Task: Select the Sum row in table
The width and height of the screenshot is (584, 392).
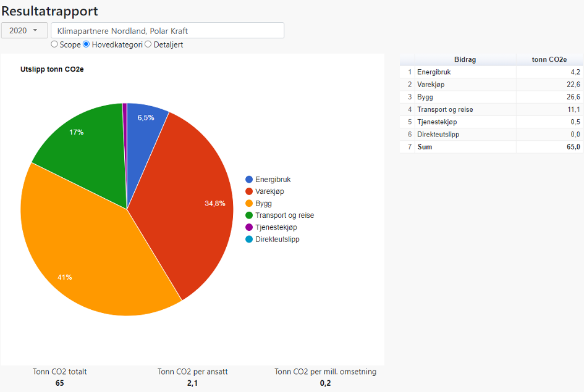Action: tap(465, 147)
